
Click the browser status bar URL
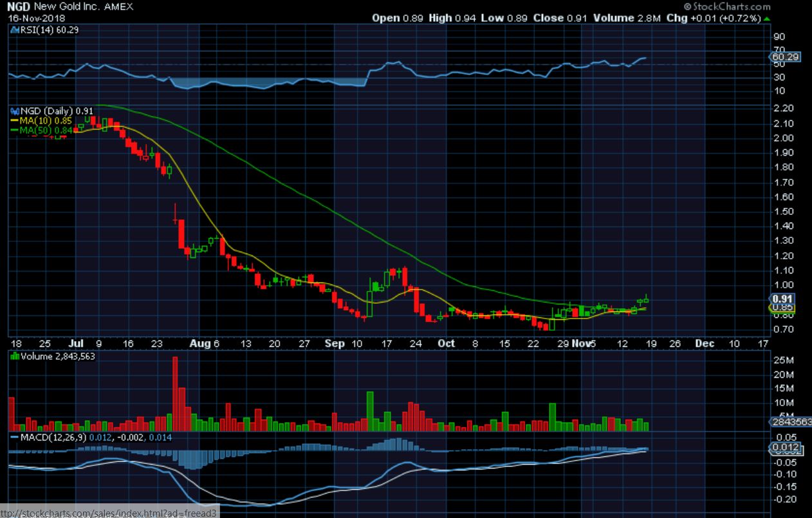[x=109, y=512]
